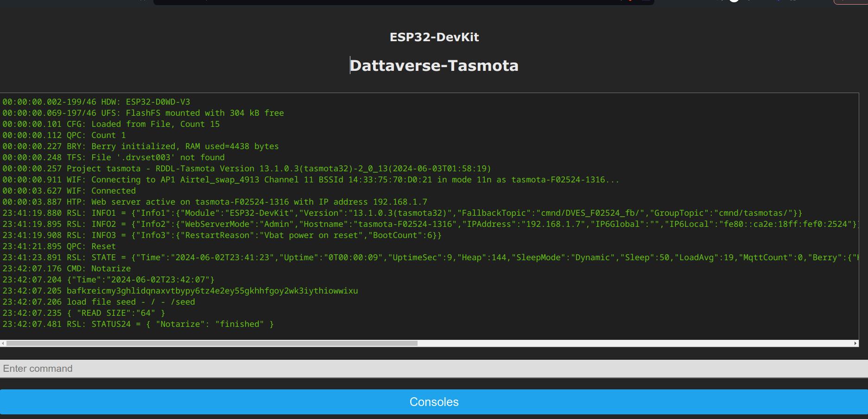The height and width of the screenshot is (419, 868).
Task: Click the scroll-left arrow of the console scrollbar
Action: click(x=3, y=343)
